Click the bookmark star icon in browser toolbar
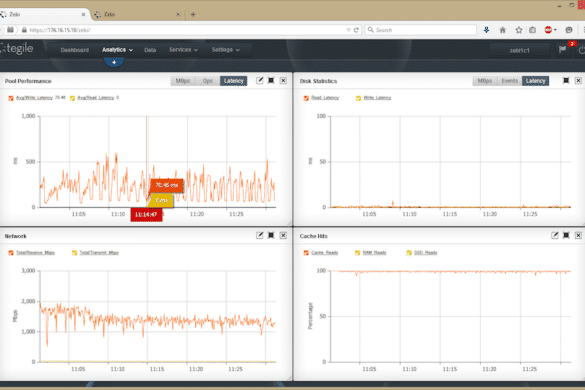This screenshot has height=390, width=585. point(519,30)
